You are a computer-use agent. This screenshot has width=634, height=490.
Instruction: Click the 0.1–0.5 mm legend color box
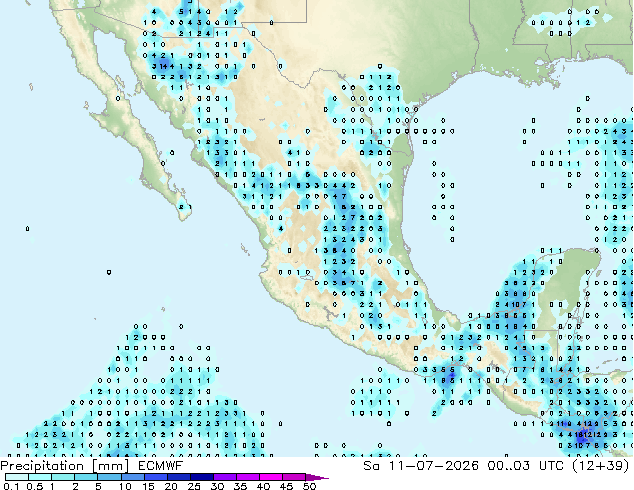[17, 477]
